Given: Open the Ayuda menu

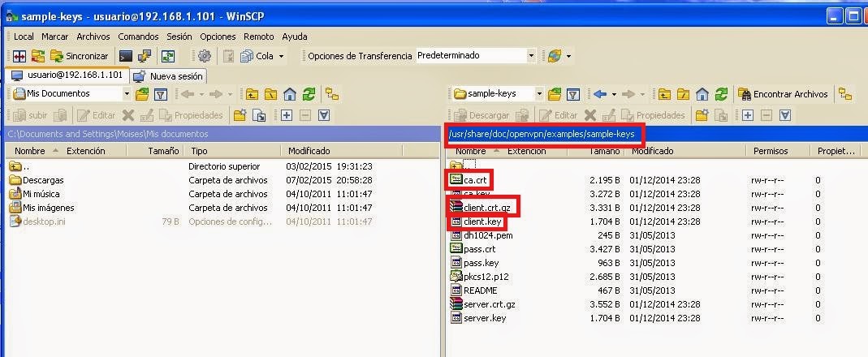Looking at the screenshot, I should [295, 37].
